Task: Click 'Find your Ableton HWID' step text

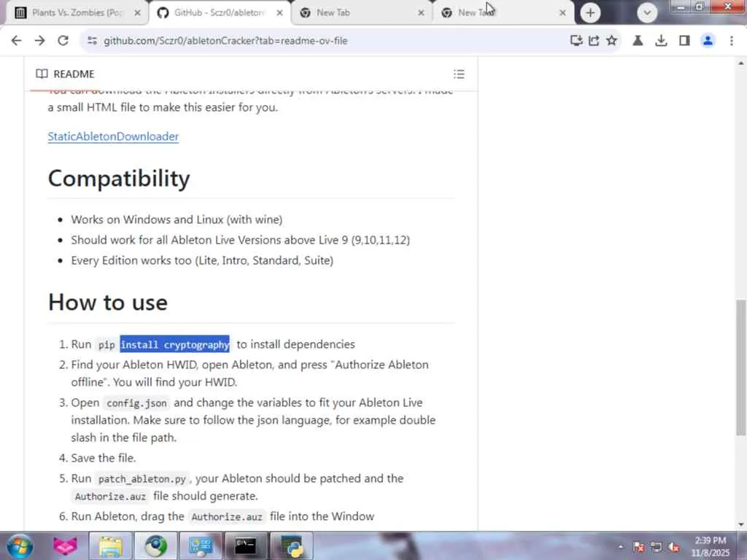Action: [x=249, y=373]
